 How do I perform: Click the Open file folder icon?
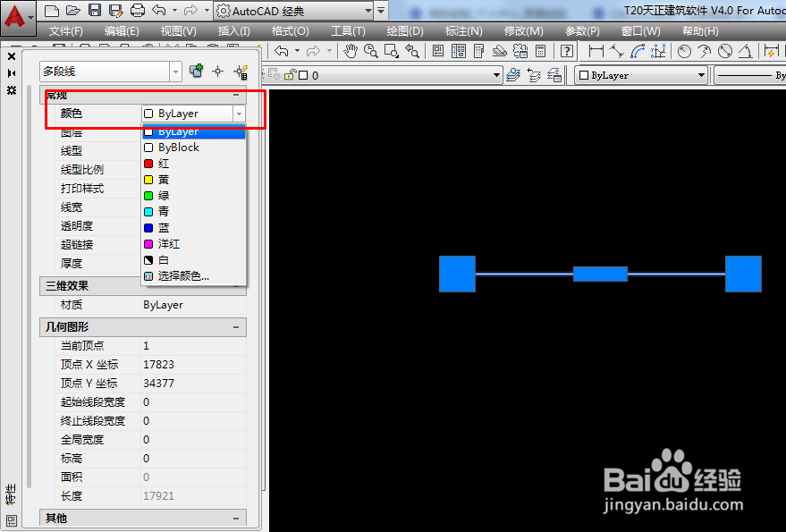[x=73, y=10]
